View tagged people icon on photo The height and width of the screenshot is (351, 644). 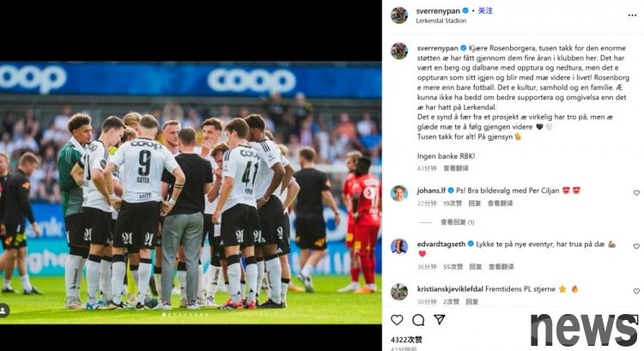(x=3, y=311)
